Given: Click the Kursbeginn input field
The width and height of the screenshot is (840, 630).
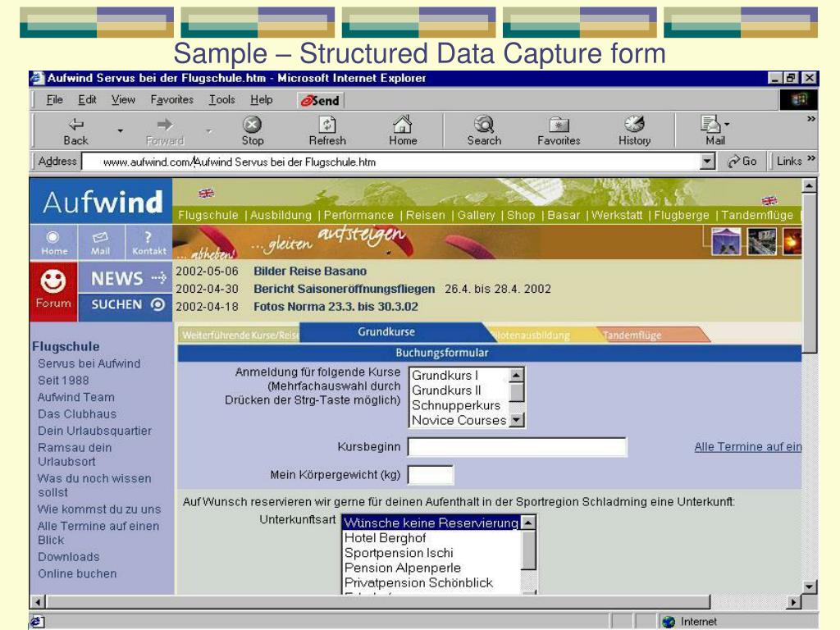Looking at the screenshot, I should (518, 447).
